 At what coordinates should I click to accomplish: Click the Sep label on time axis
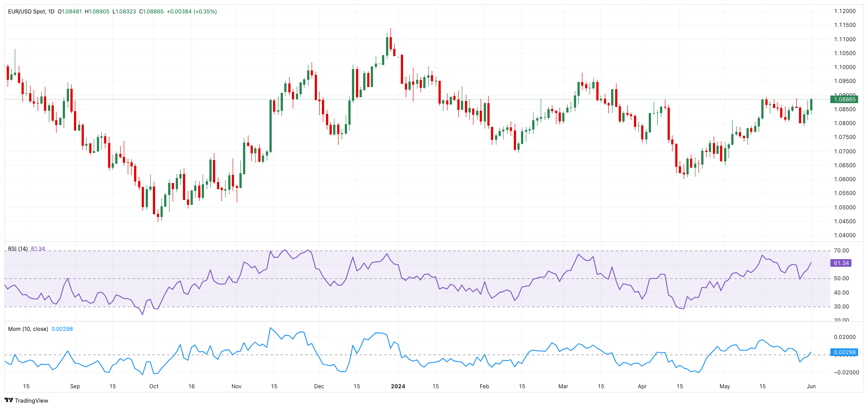(75, 386)
